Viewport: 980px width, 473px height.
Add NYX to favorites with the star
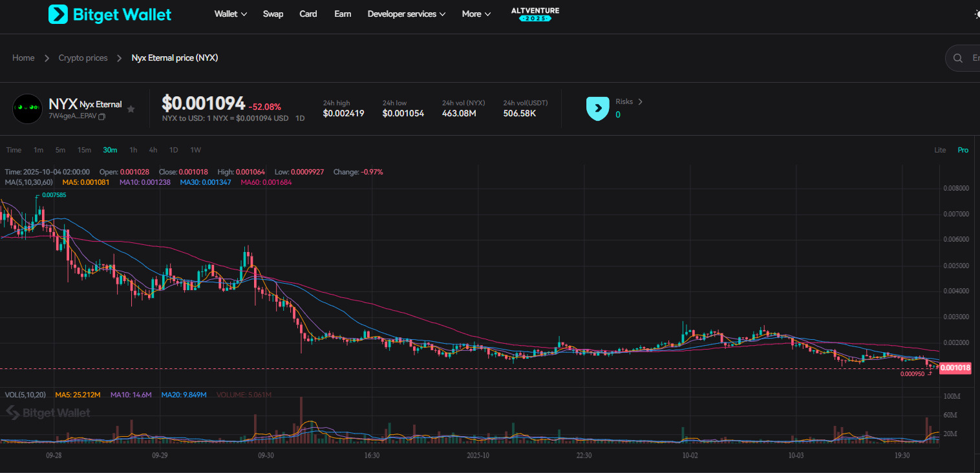tap(131, 109)
